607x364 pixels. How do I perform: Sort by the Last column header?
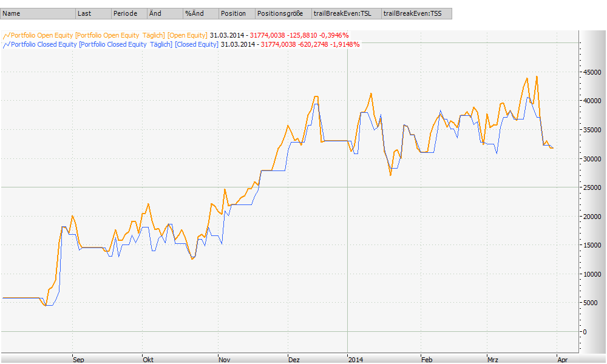[93, 13]
